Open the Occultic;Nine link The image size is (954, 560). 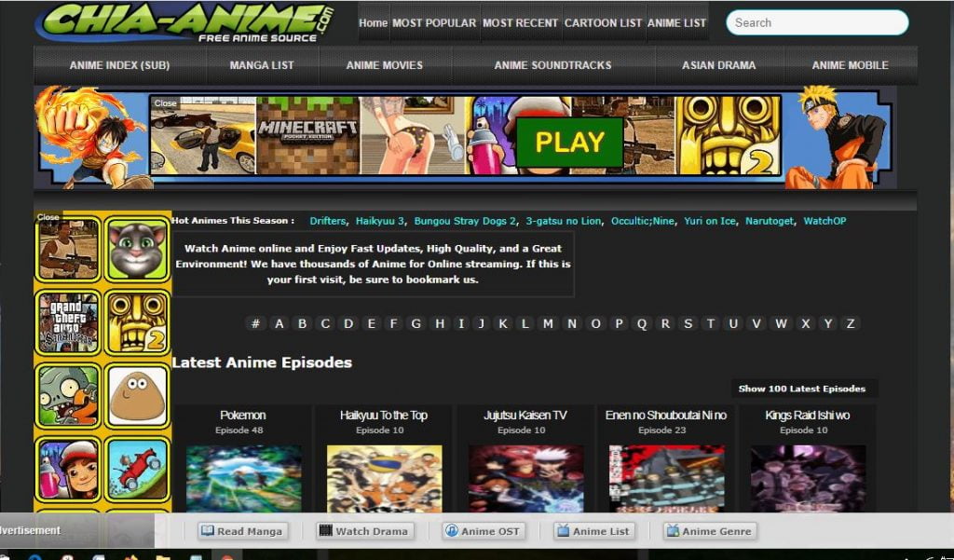click(x=643, y=221)
